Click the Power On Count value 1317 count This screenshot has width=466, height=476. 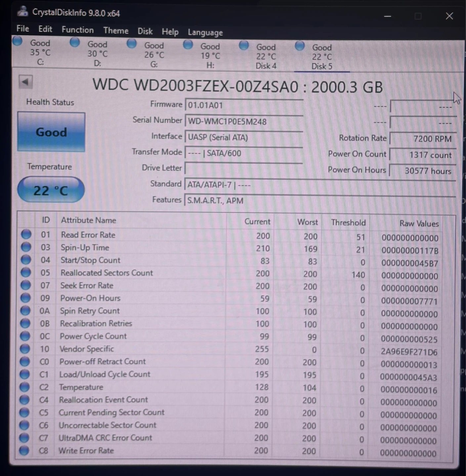[423, 155]
